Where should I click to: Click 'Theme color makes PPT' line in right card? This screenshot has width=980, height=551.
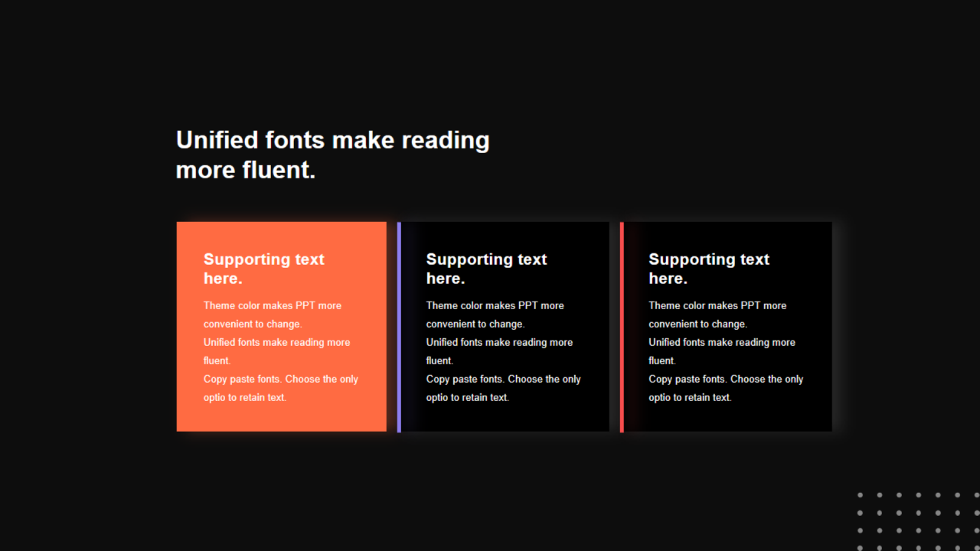click(x=717, y=305)
